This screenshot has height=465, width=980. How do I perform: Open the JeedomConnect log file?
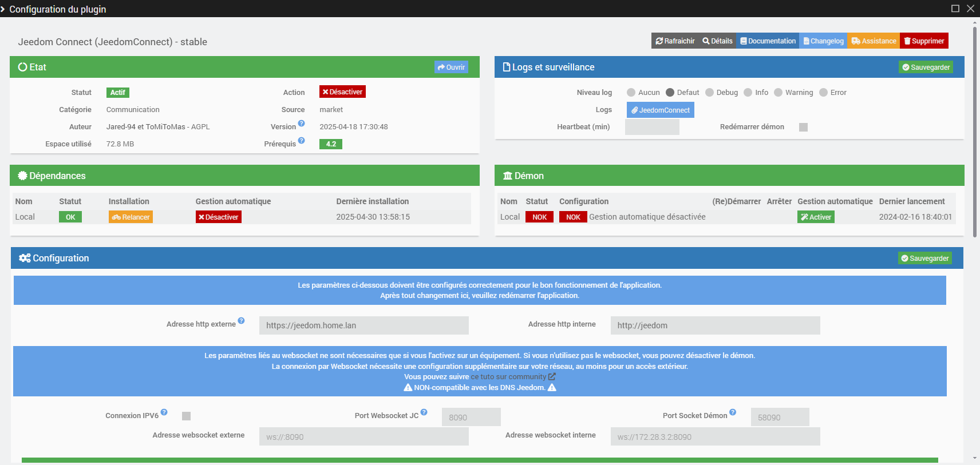click(661, 110)
